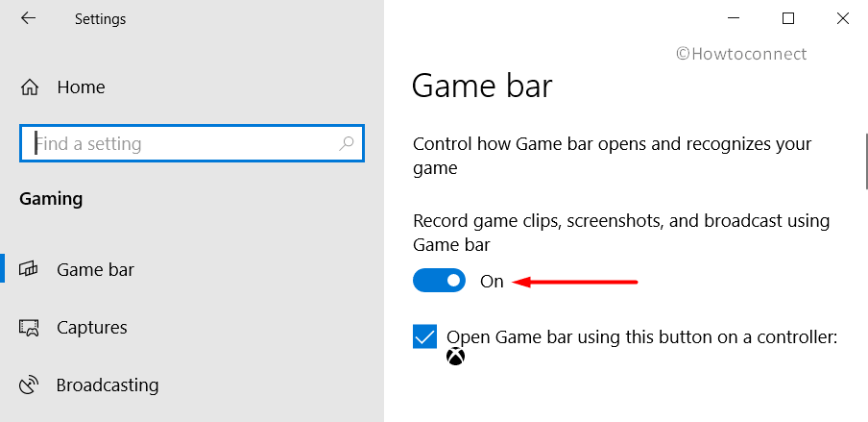Open the Home settings page
The width and height of the screenshot is (868, 422).
[x=81, y=87]
